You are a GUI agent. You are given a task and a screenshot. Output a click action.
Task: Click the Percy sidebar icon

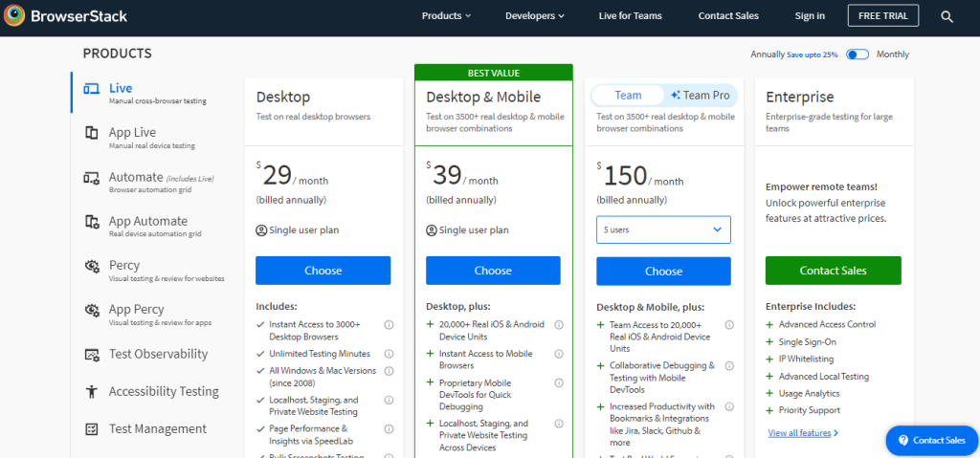(92, 266)
